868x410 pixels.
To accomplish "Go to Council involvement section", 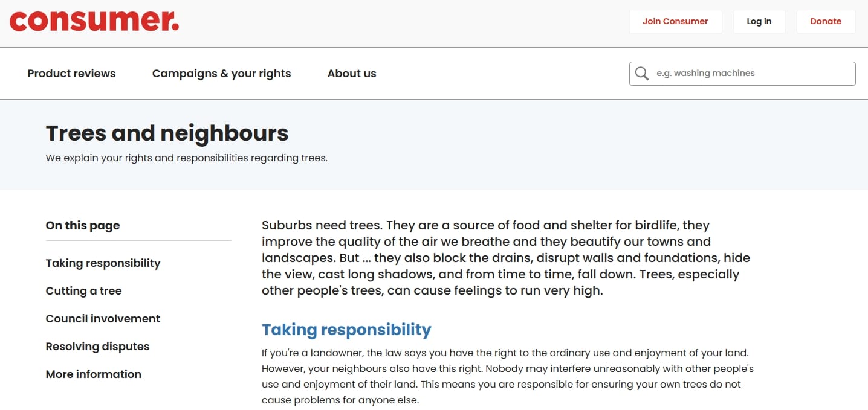I will [103, 319].
